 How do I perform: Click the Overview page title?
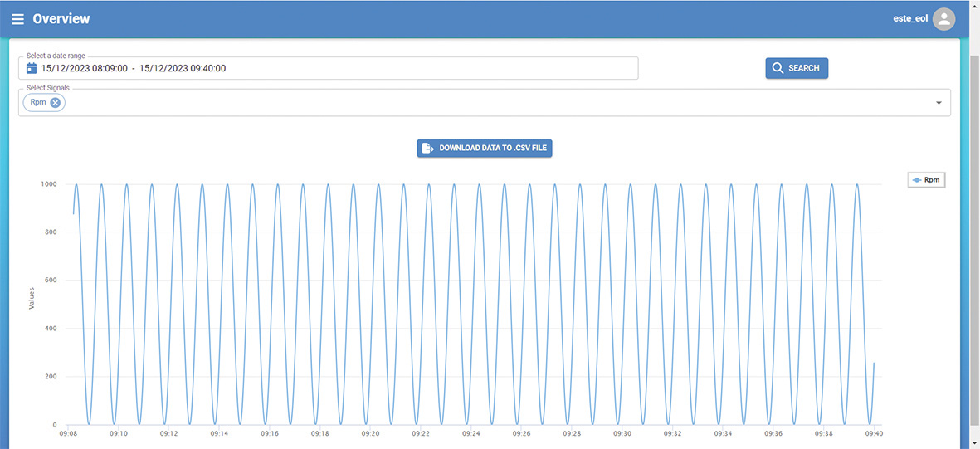point(61,19)
